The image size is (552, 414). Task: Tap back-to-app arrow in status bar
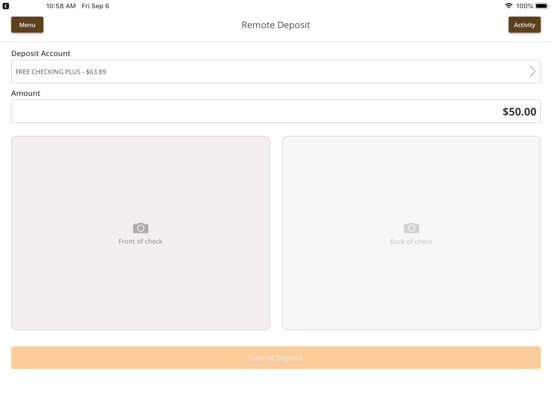coord(6,6)
